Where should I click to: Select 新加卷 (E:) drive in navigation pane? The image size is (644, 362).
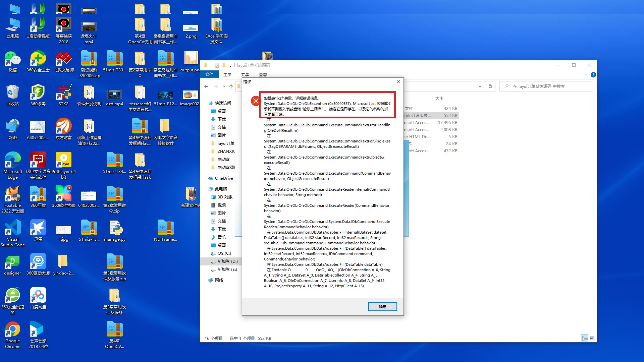coord(224,269)
